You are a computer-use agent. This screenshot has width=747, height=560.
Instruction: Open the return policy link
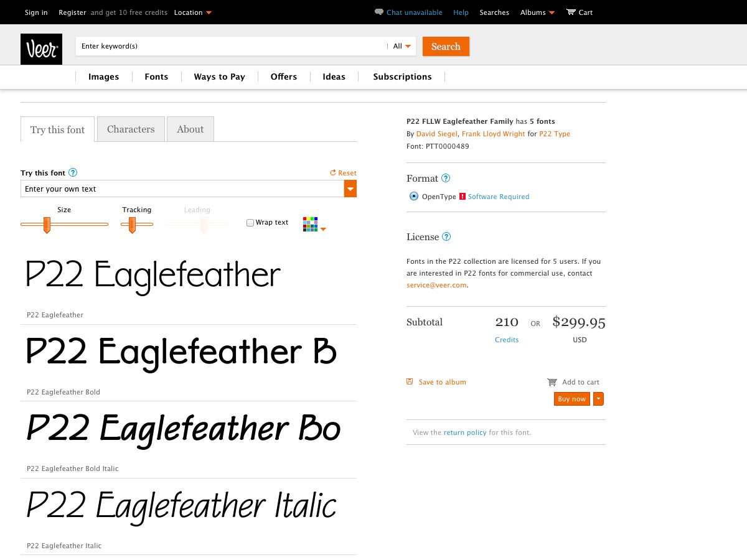(x=465, y=432)
